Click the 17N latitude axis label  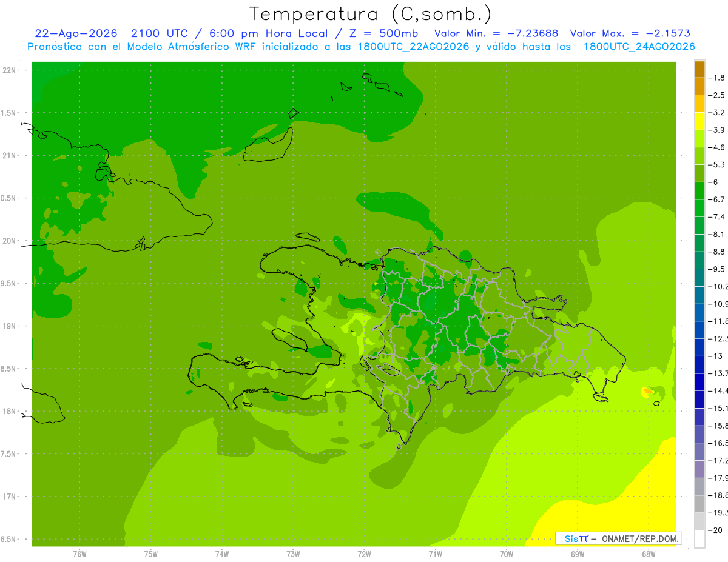tap(9, 497)
